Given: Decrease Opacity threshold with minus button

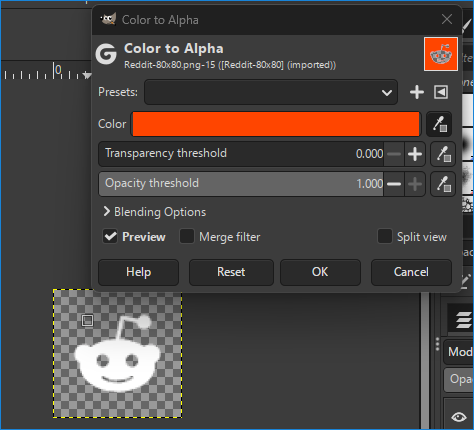Looking at the screenshot, I should click(x=394, y=184).
